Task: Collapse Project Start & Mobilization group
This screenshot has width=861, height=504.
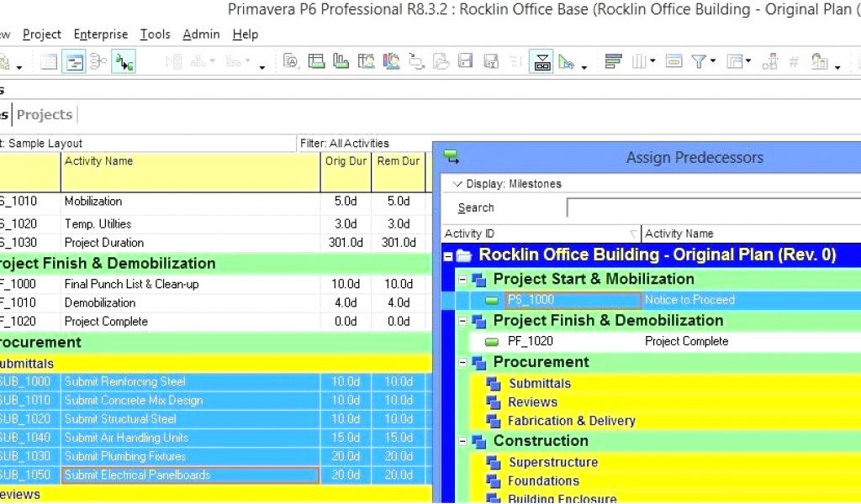Action: [x=462, y=279]
